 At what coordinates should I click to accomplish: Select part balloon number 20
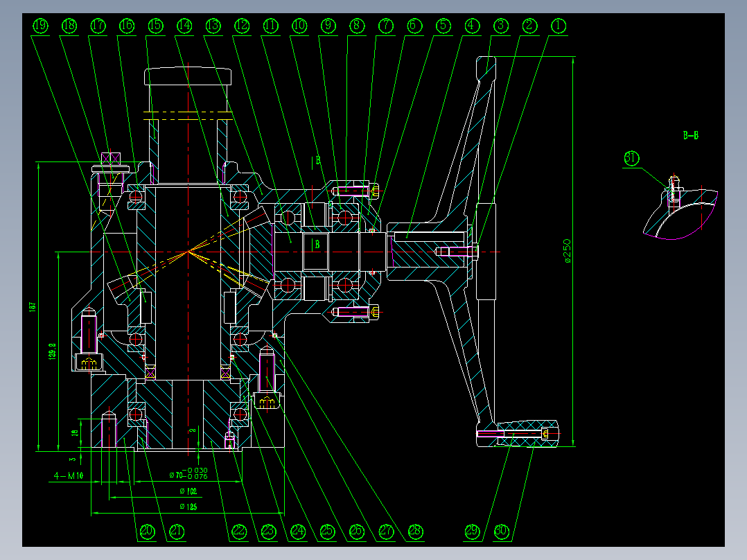[x=147, y=532]
